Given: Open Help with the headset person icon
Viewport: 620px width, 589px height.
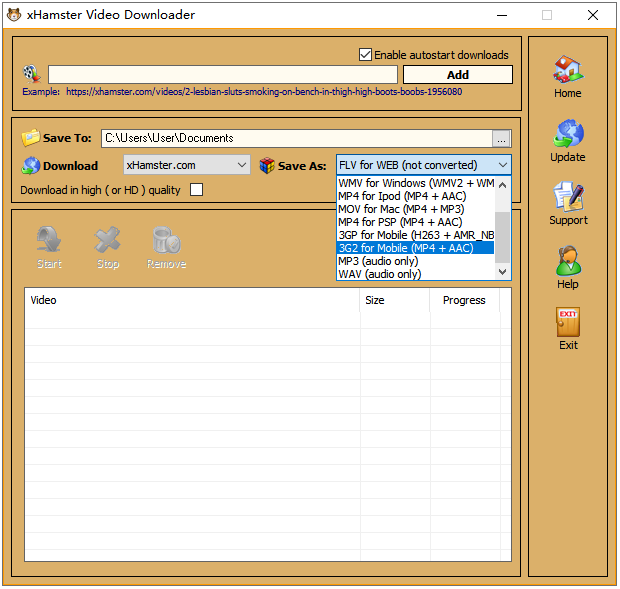Looking at the screenshot, I should click(x=568, y=260).
